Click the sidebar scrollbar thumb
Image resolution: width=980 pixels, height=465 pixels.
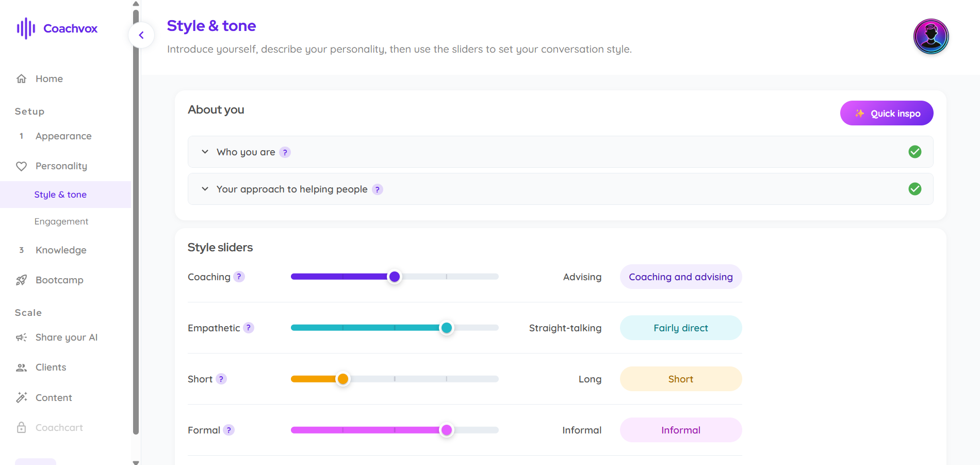[x=136, y=222]
